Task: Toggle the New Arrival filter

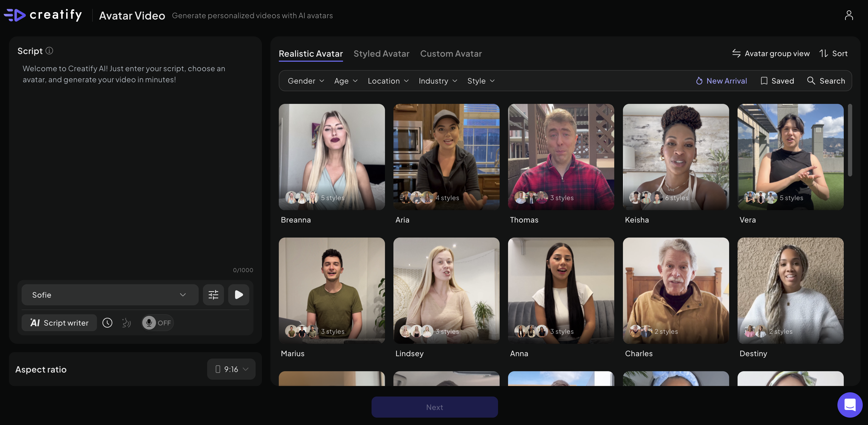Action: (721, 81)
